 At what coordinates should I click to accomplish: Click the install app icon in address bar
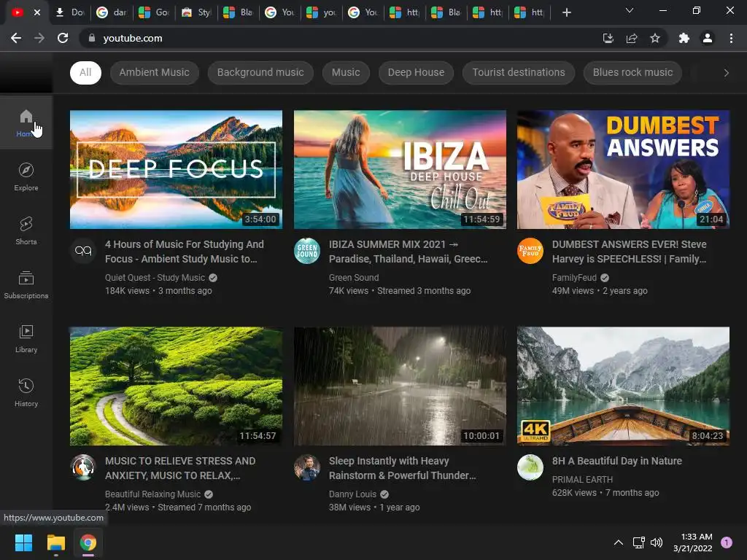(x=608, y=38)
